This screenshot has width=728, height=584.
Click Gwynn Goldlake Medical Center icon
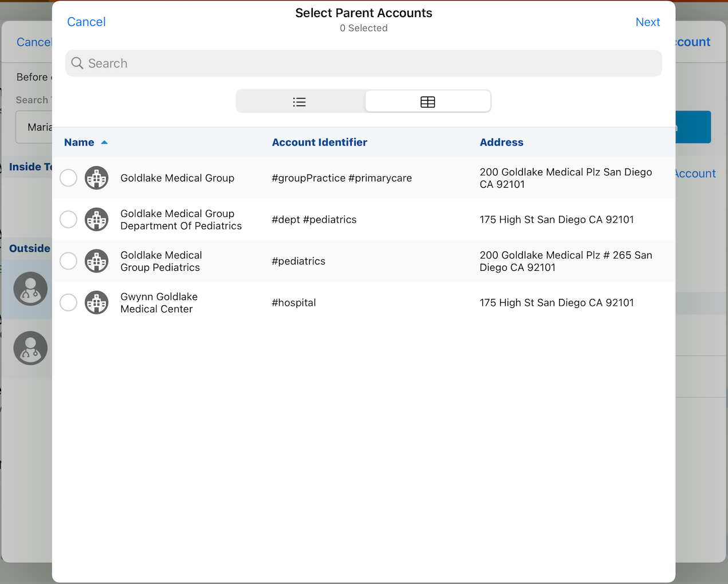[96, 303]
